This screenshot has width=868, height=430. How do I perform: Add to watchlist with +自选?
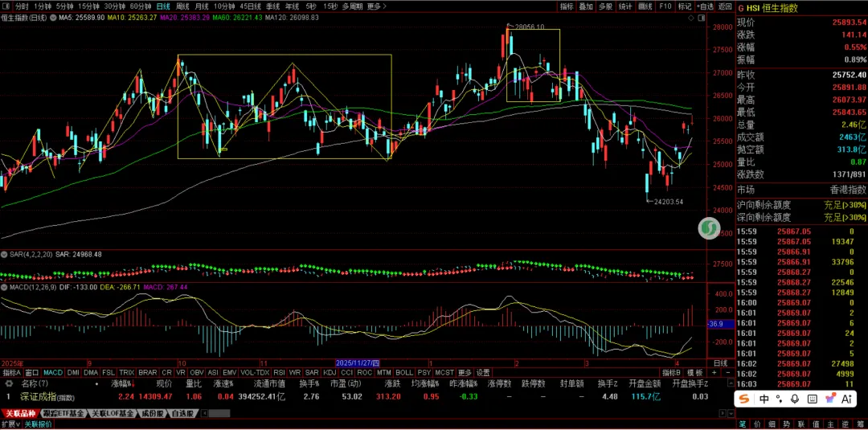(x=705, y=6)
